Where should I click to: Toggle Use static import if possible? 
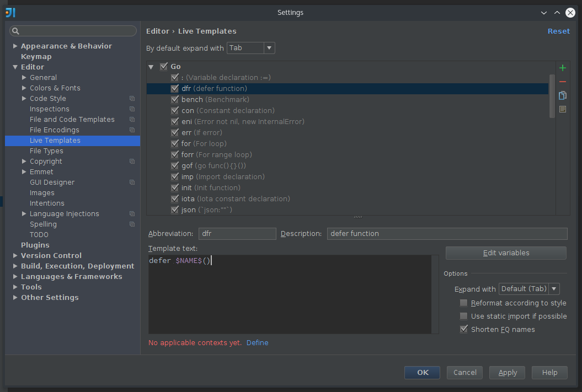(463, 316)
